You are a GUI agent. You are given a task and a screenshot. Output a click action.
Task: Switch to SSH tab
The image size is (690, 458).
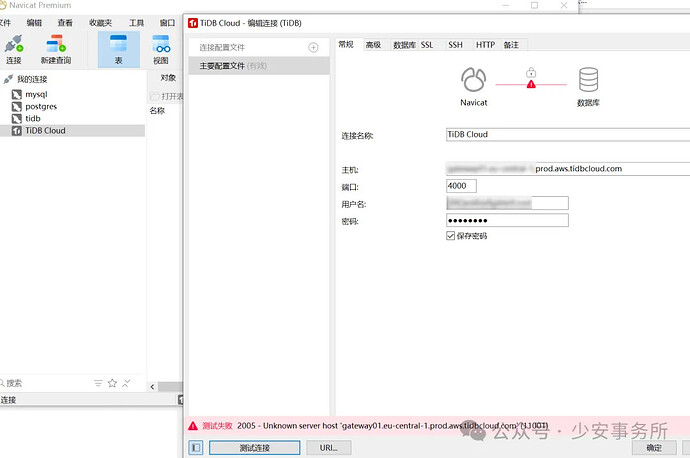tap(455, 45)
